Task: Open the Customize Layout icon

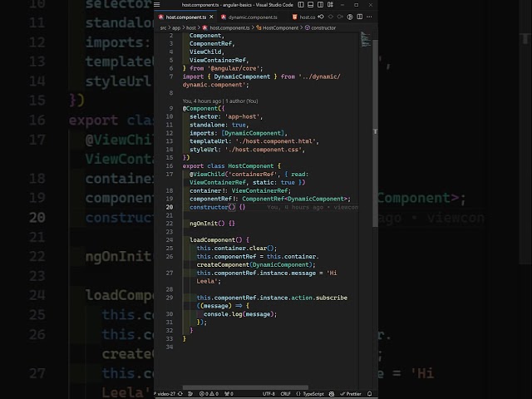Action: pyautogui.click(x=331, y=5)
